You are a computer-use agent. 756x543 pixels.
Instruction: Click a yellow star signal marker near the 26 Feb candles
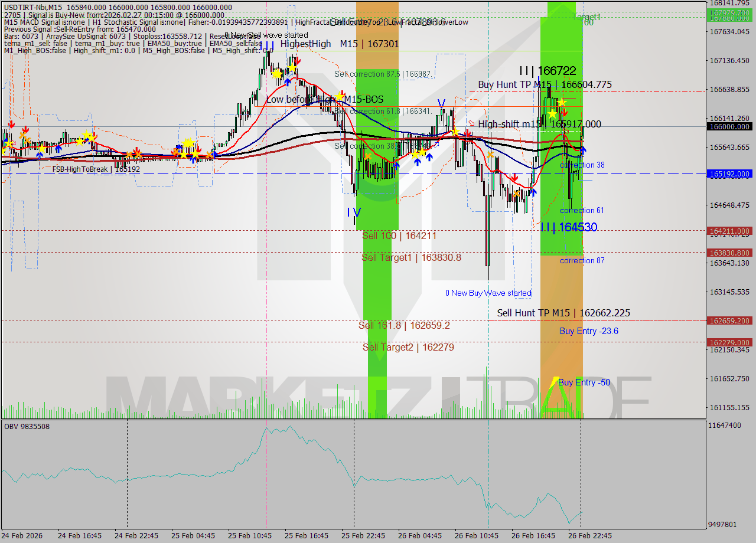[562, 102]
